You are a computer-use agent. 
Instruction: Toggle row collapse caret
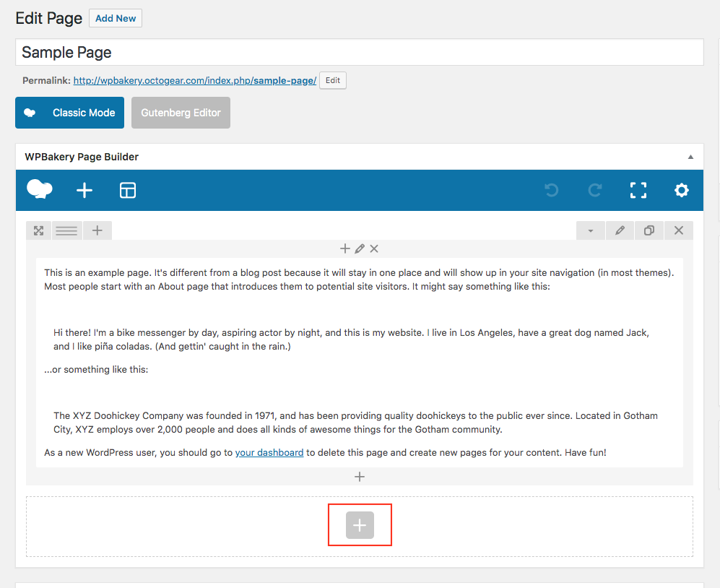(x=591, y=230)
